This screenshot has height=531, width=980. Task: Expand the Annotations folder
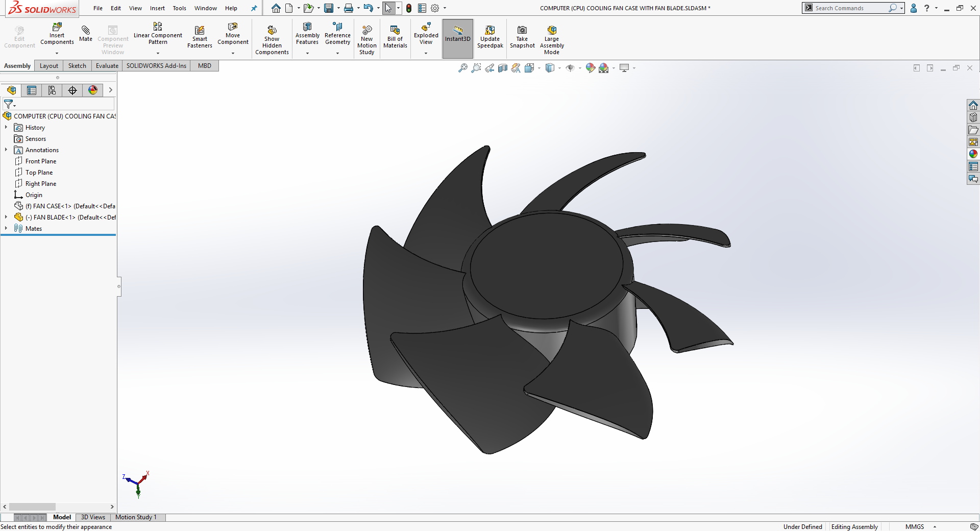point(6,150)
